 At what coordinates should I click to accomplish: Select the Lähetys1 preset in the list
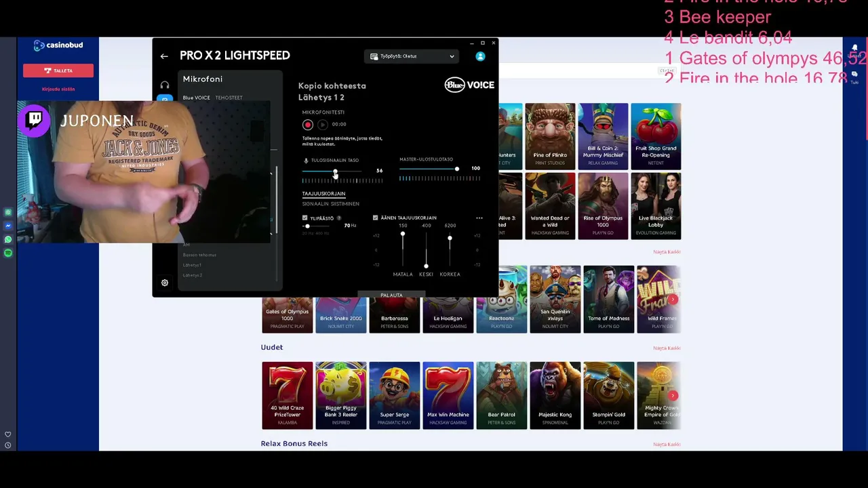pos(192,266)
